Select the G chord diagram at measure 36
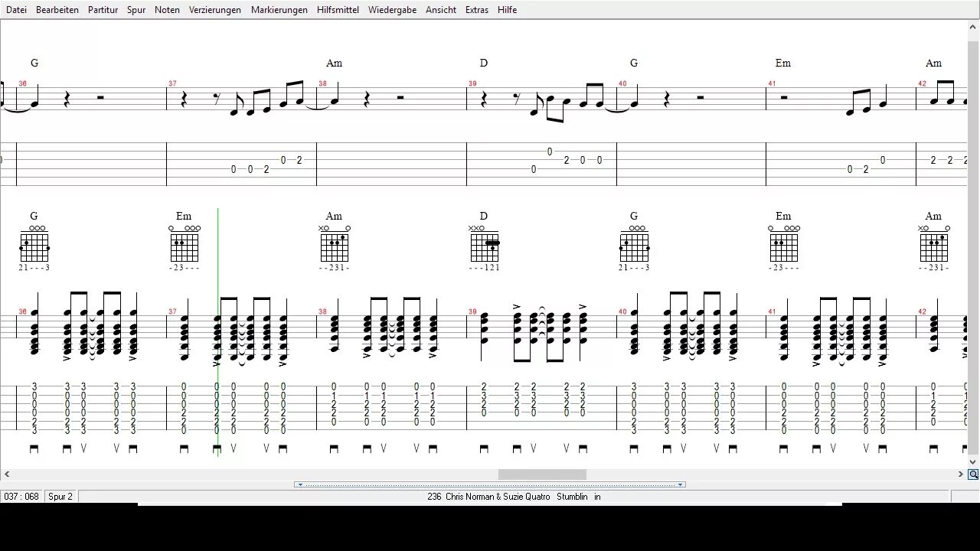The height and width of the screenshot is (551, 980). coord(34,245)
